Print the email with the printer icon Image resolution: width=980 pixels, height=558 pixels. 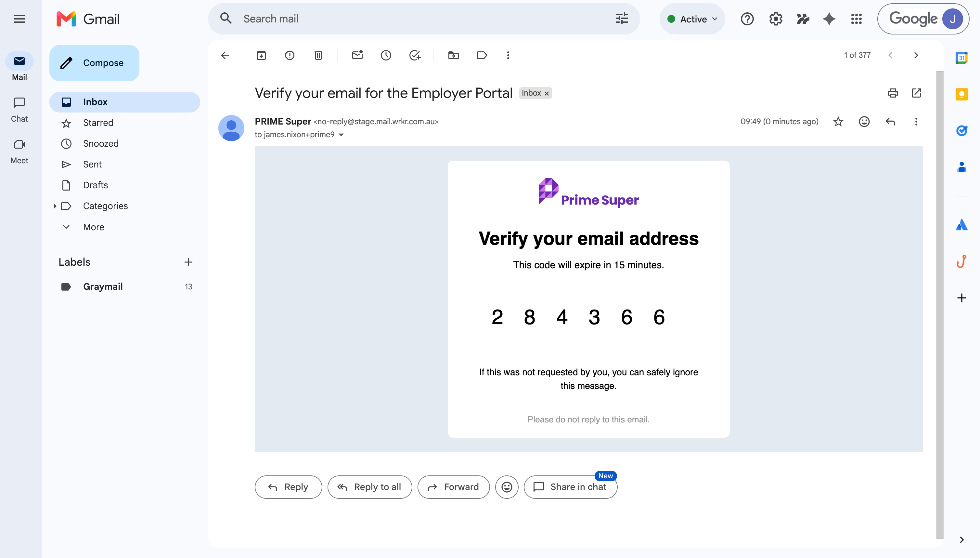click(892, 93)
